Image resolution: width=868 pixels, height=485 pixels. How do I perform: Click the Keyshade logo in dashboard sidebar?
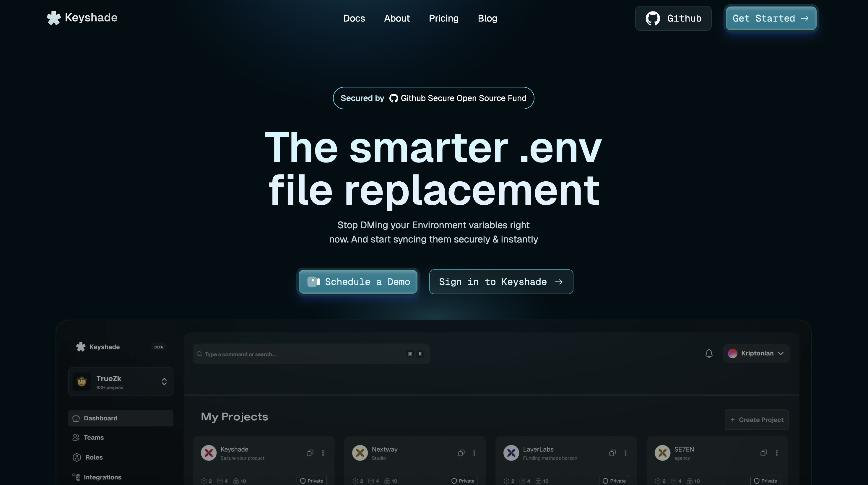click(x=98, y=346)
